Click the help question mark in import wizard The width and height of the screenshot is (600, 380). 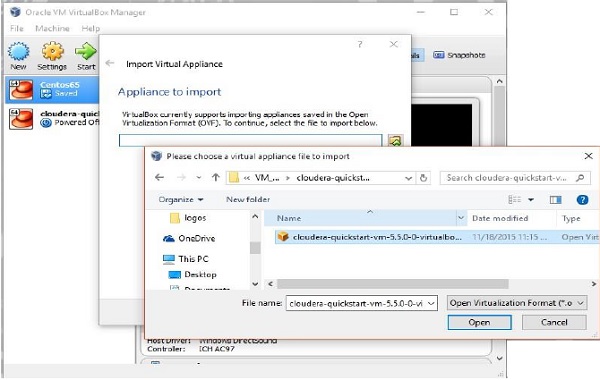point(360,44)
